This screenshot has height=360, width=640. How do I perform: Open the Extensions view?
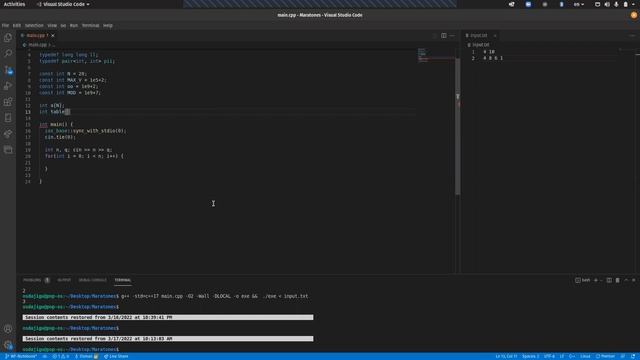pyautogui.click(x=8, y=102)
